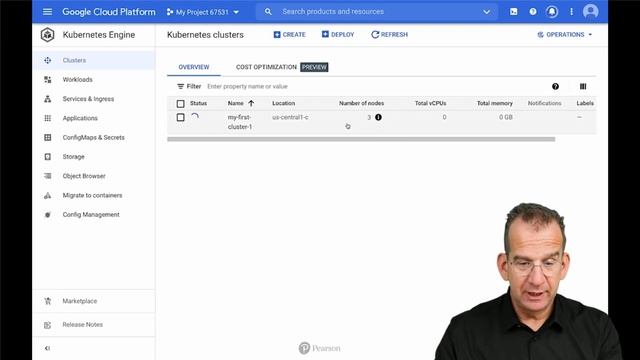This screenshot has height=360, width=640.
Task: Click the table help question mark icon
Action: point(555,87)
